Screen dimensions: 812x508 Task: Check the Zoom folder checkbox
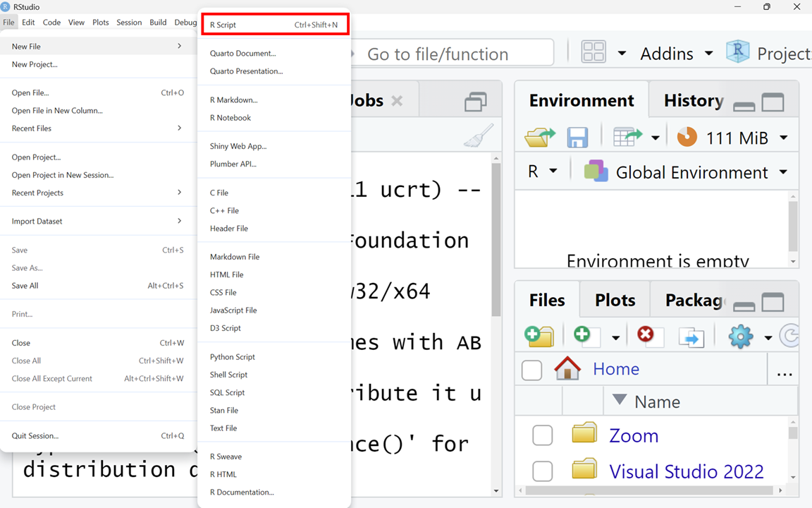[x=542, y=435]
